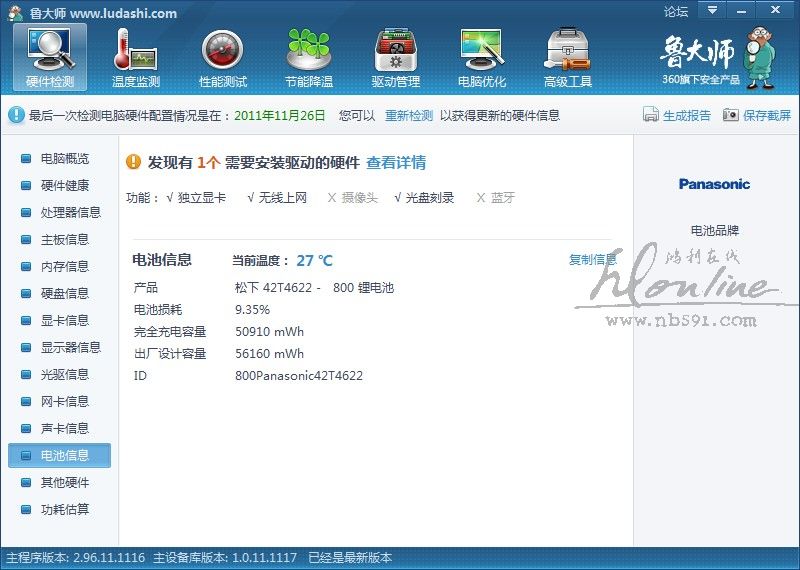Image resolution: width=800 pixels, height=570 pixels.
Task: Open 硬件检测 hardware detection toolbar icon
Action: click(x=50, y=57)
